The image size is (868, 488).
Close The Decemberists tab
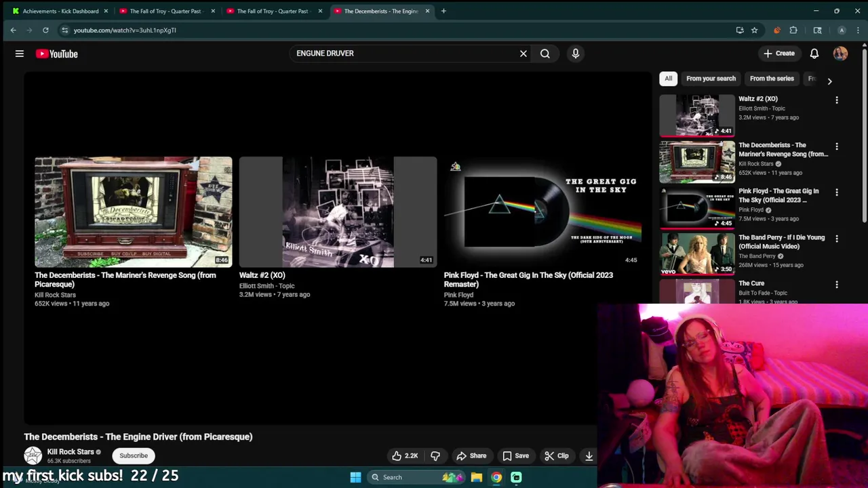click(427, 11)
